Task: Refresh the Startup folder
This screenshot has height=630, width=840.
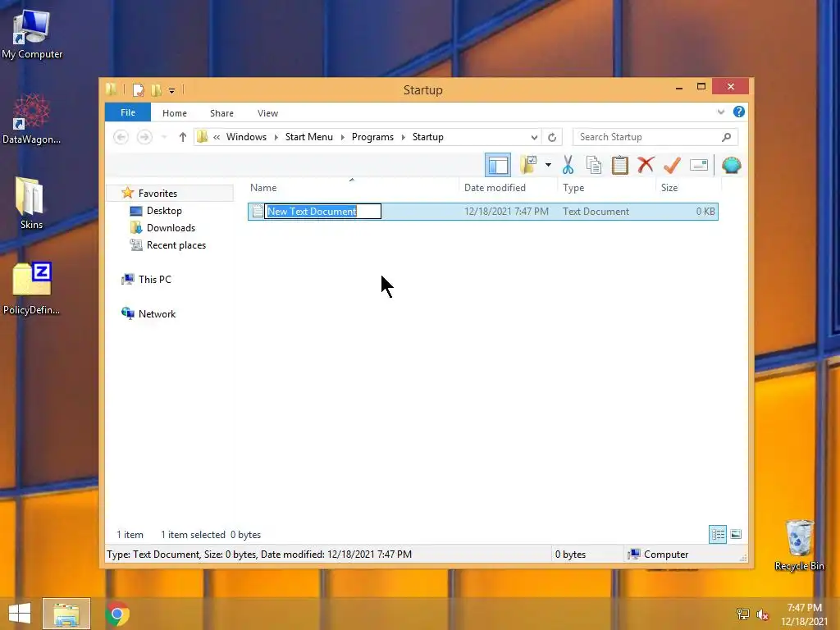Action: [x=552, y=137]
